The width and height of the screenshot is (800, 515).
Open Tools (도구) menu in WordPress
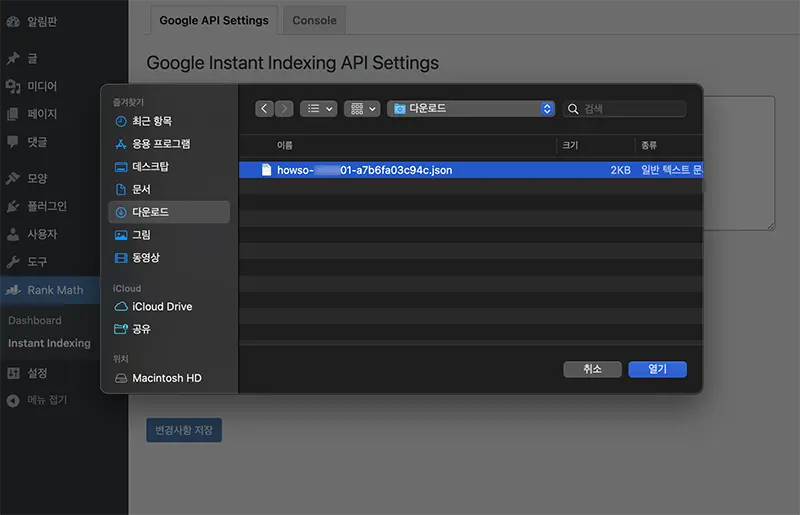coord(29,262)
